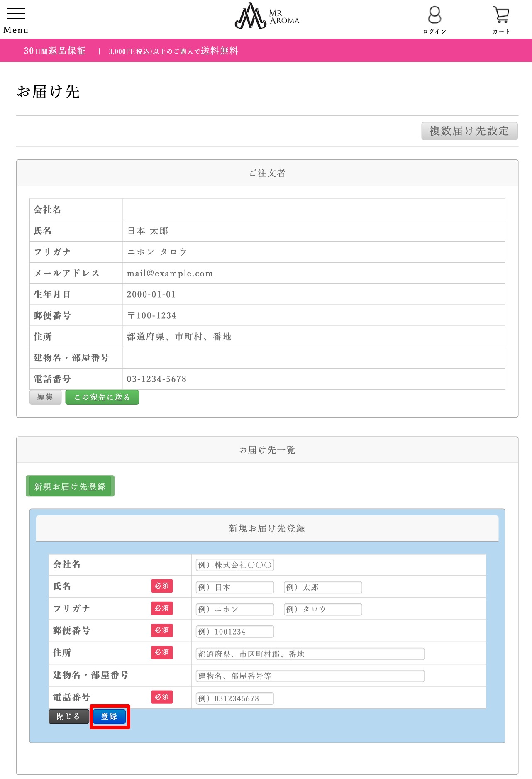Click the 必須 badge beside the form's 郵便番号
The width and height of the screenshot is (532, 779).
[162, 630]
